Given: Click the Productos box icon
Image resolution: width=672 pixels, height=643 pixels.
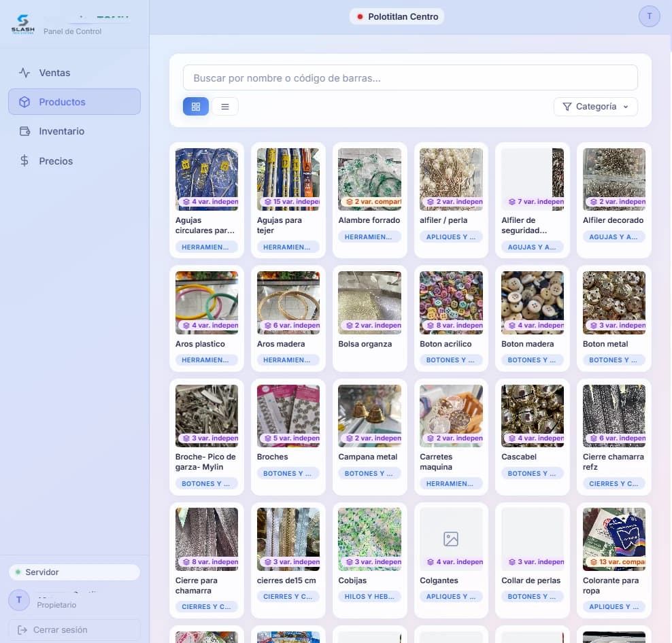Looking at the screenshot, I should [x=24, y=102].
